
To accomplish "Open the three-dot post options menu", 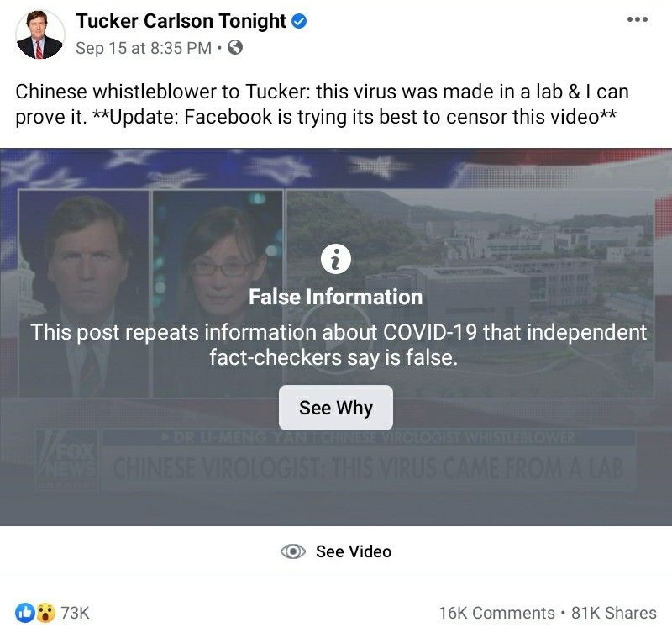I will click(x=638, y=20).
